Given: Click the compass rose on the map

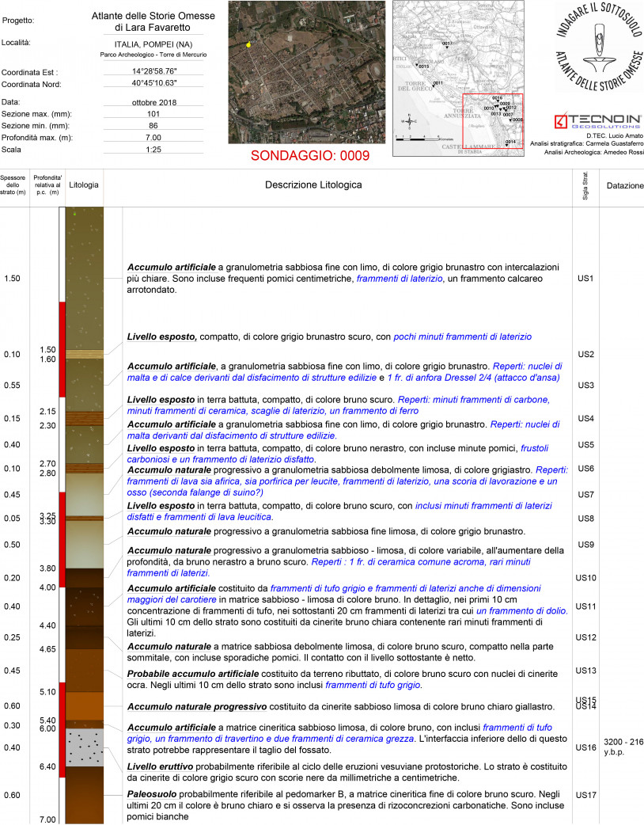Looking at the screenshot, I should click(410, 123).
